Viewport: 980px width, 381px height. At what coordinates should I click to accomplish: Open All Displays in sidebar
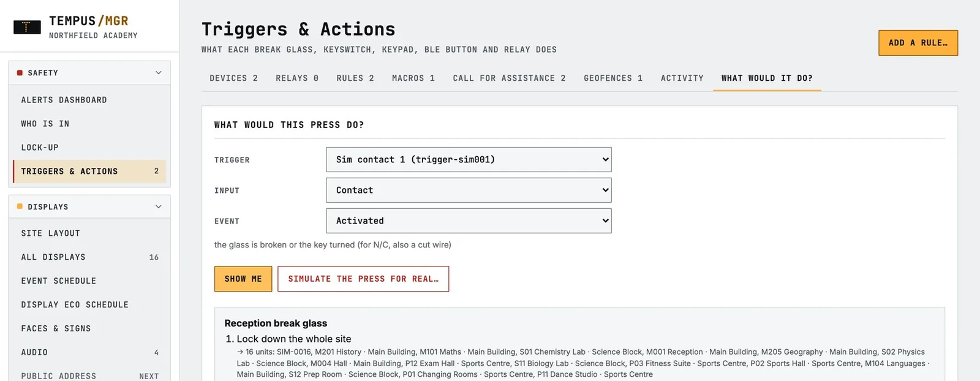[89, 257]
